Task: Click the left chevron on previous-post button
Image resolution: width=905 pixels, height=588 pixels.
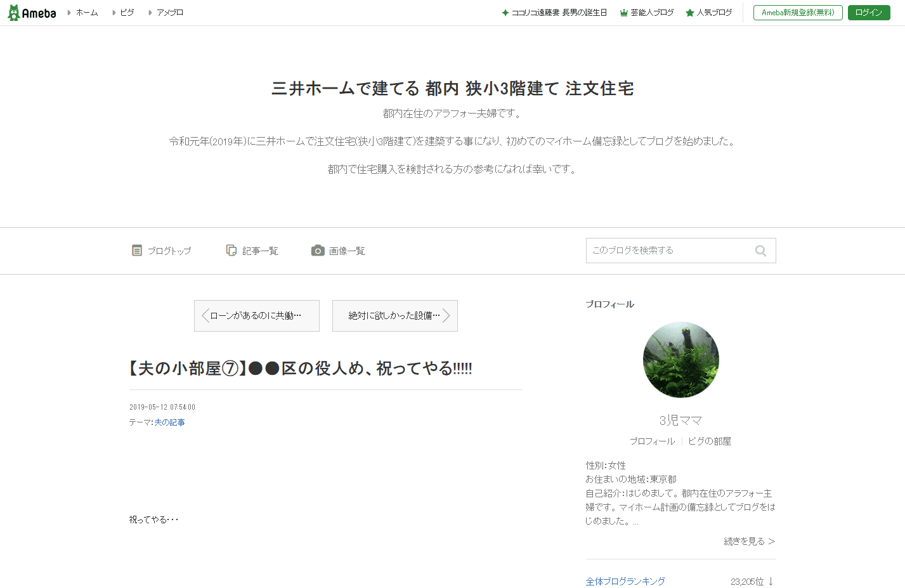Action: coord(205,316)
